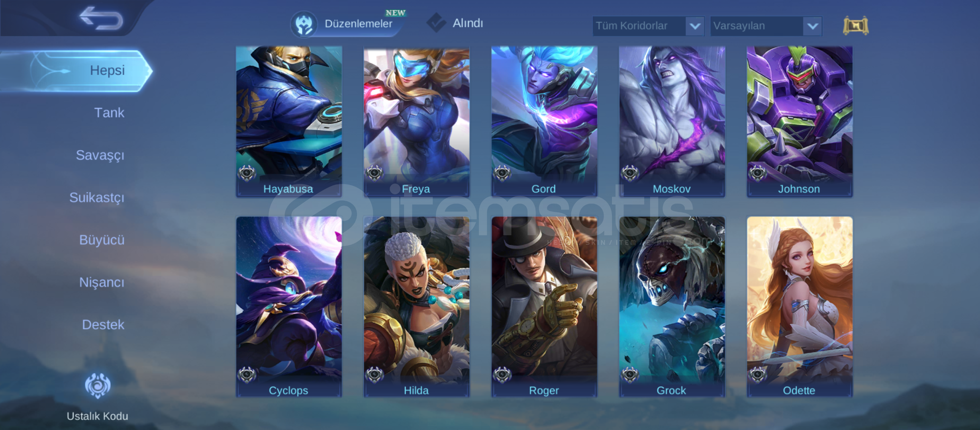
Task: Pick the Johnson hero card
Action: pos(800,121)
